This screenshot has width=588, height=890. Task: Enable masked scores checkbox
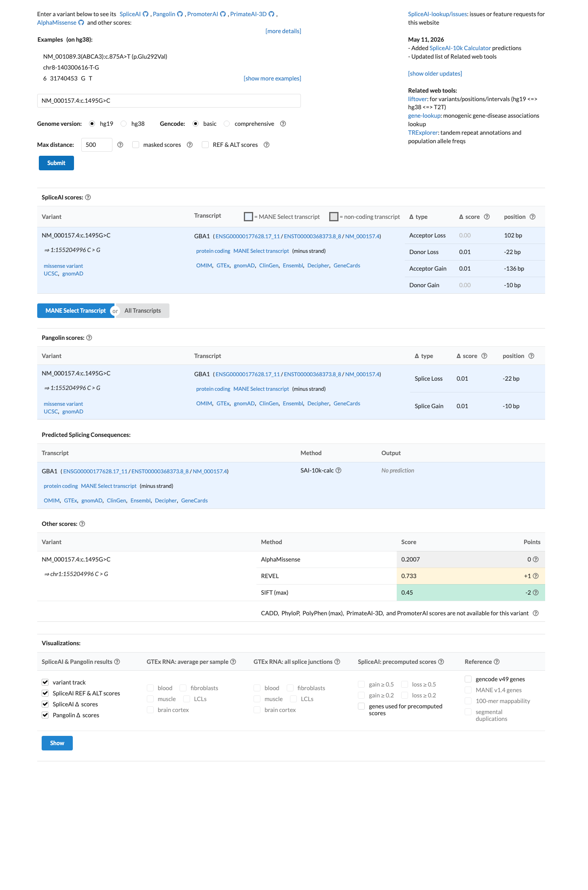[136, 145]
